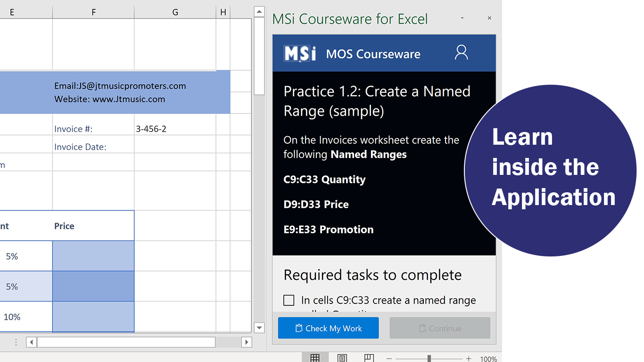Click the 'D9:D33 Price' instruction line

coord(316,205)
